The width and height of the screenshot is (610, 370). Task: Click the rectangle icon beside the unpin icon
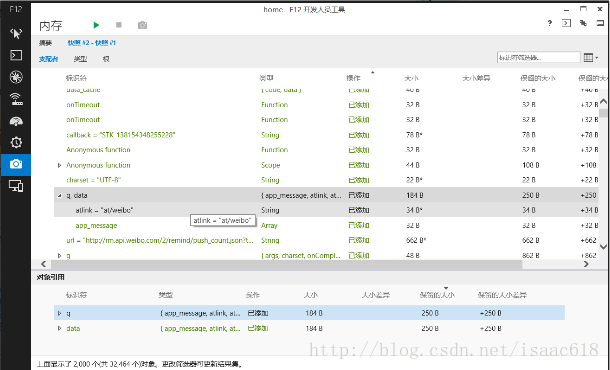[x=600, y=23]
